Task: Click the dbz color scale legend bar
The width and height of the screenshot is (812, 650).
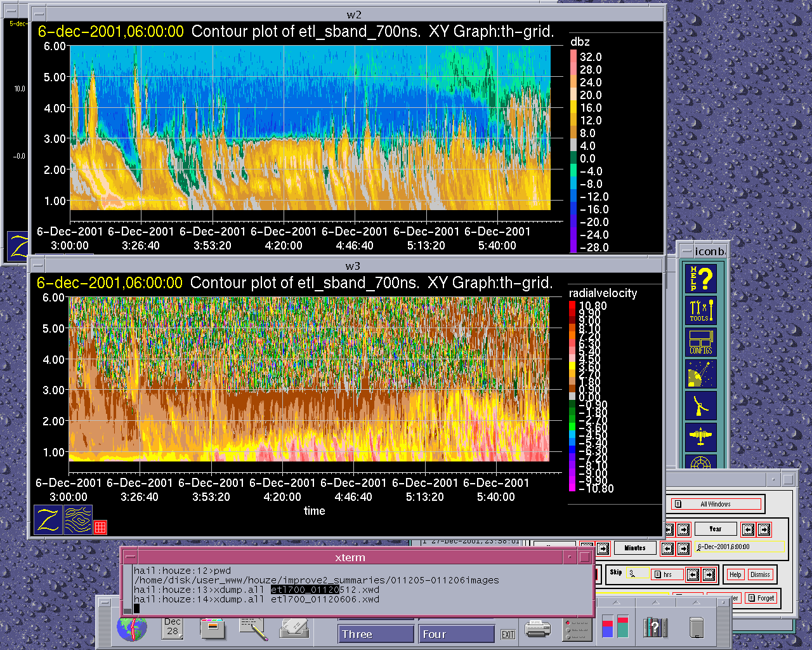Action: click(574, 151)
